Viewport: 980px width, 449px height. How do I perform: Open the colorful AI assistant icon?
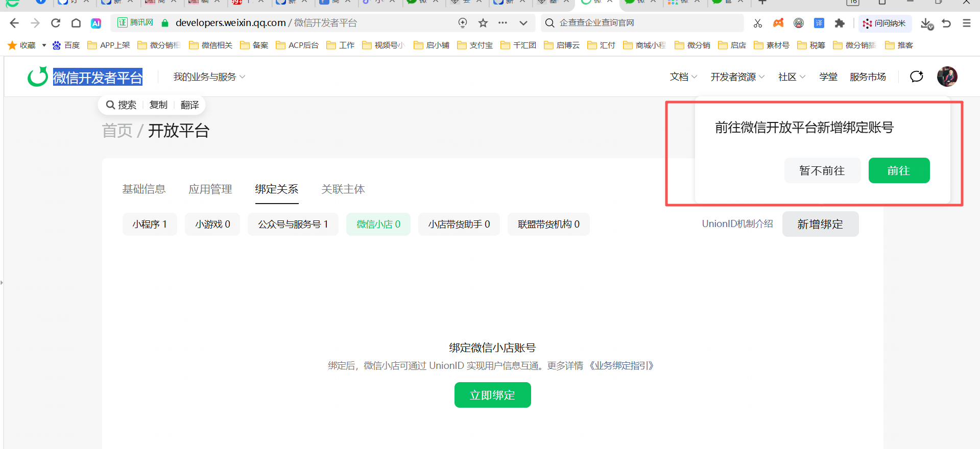point(96,23)
